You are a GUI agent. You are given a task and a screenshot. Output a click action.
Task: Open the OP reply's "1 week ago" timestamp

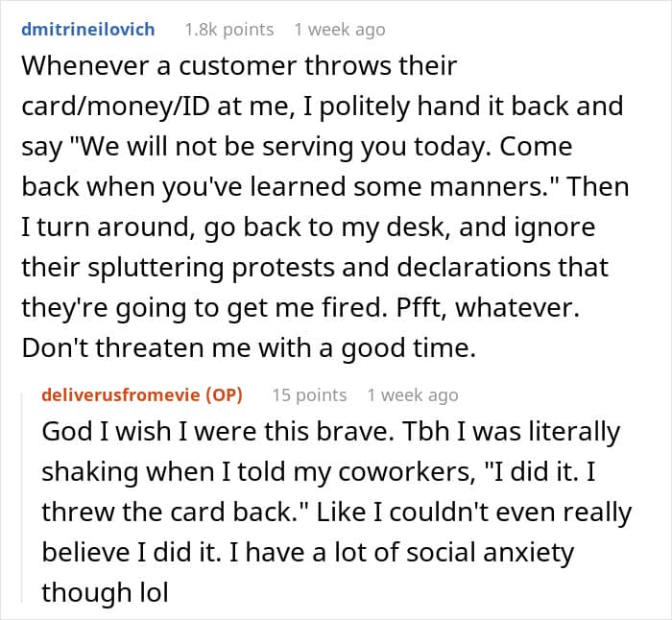pos(413,394)
